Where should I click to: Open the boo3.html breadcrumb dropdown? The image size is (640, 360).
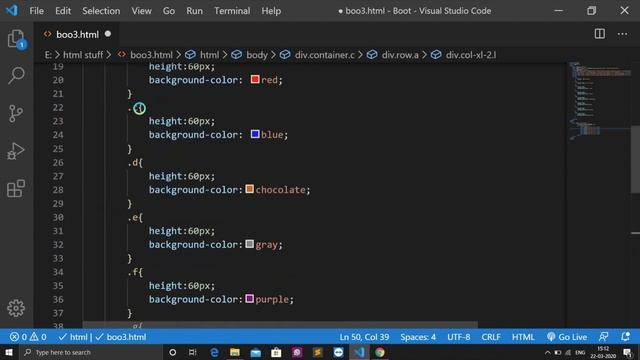coord(151,55)
